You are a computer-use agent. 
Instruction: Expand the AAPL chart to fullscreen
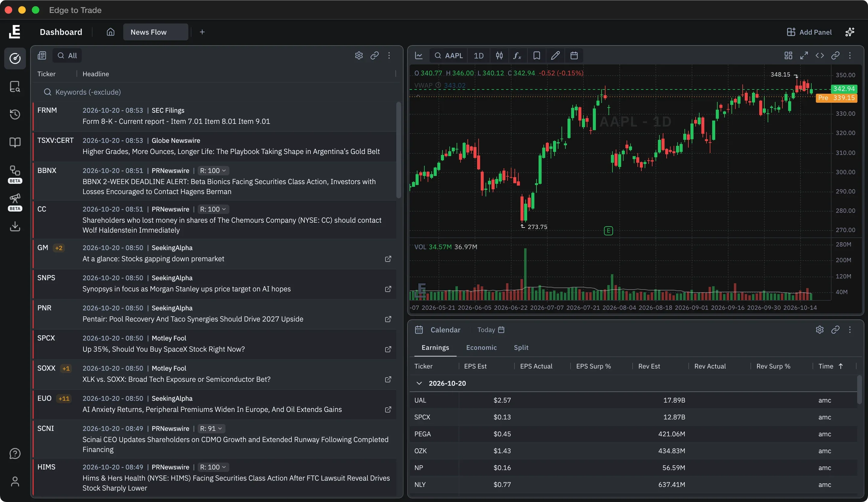tap(804, 55)
